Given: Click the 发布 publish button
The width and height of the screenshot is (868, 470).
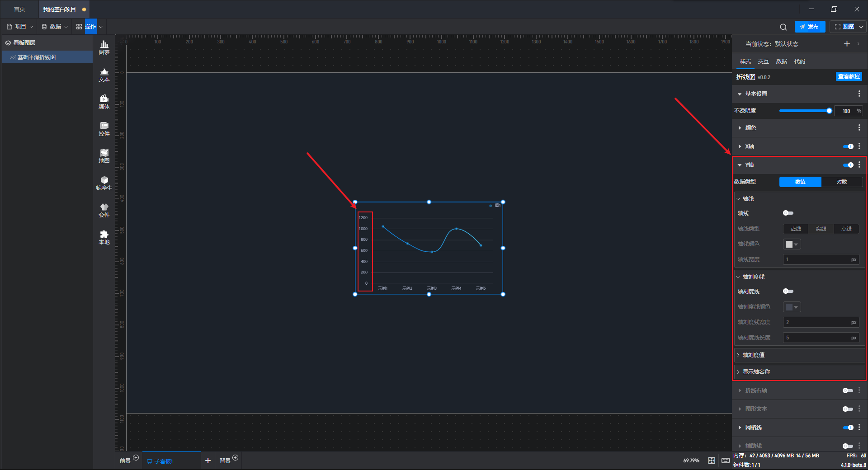Looking at the screenshot, I should [x=810, y=27].
